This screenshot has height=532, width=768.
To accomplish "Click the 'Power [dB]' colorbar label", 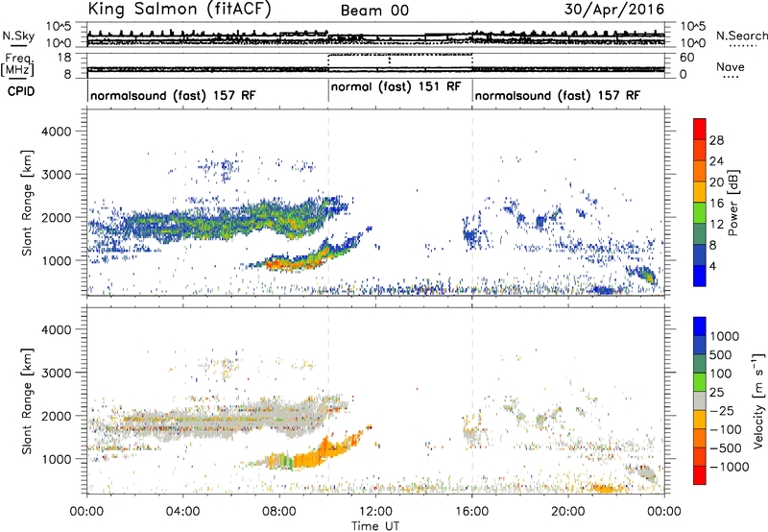I will (x=733, y=203).
